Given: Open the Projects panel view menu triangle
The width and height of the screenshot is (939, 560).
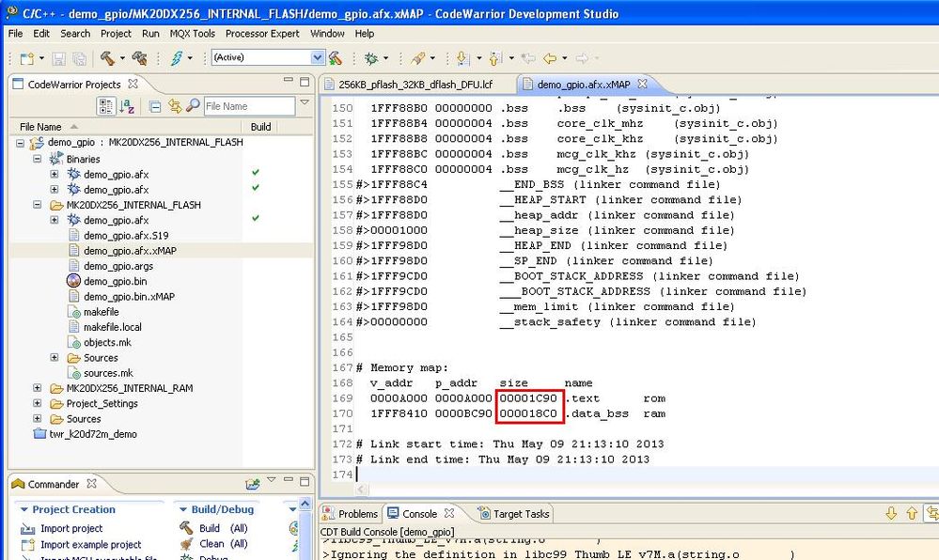Looking at the screenshot, I should click(305, 102).
